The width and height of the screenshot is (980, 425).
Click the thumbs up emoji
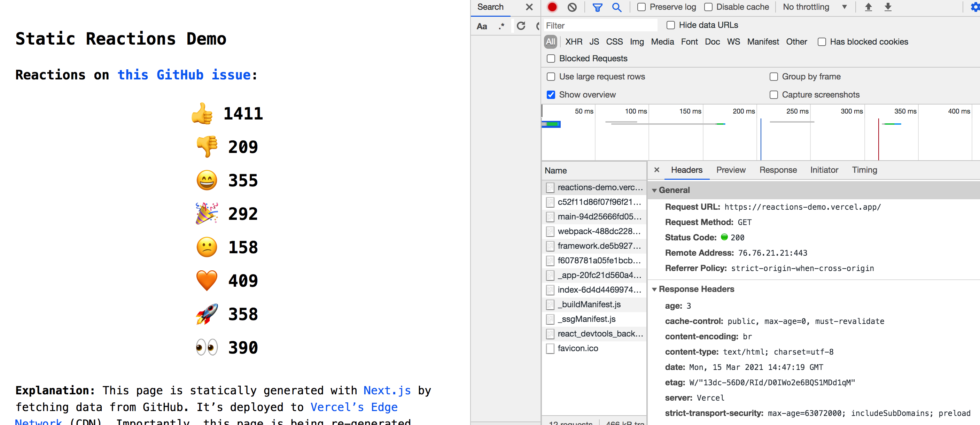(x=202, y=113)
